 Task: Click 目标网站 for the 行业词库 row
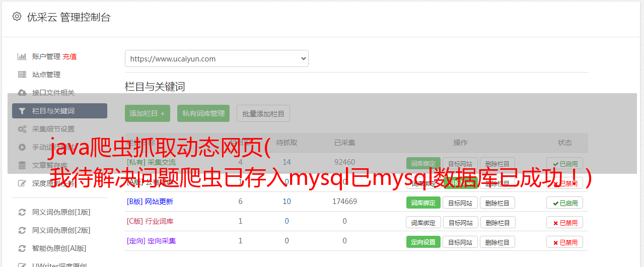460,222
